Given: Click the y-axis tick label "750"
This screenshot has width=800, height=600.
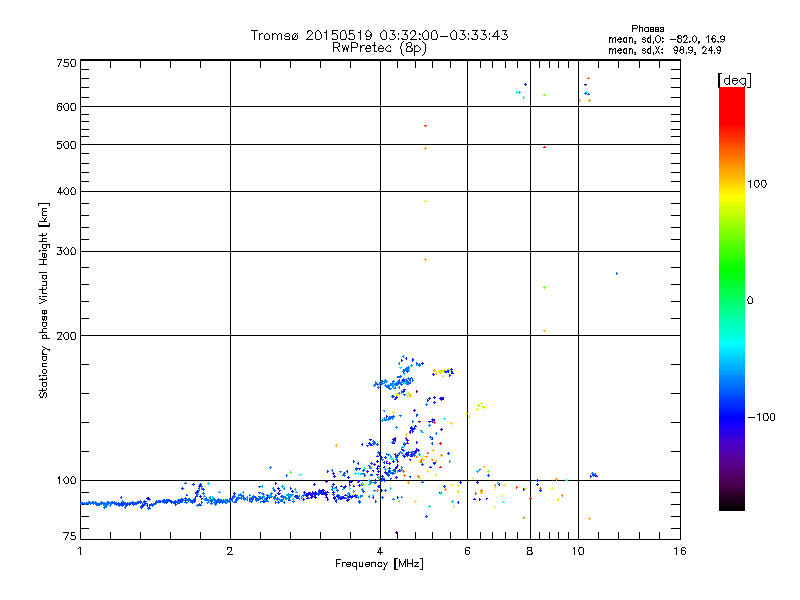Looking at the screenshot, I should pos(66,63).
